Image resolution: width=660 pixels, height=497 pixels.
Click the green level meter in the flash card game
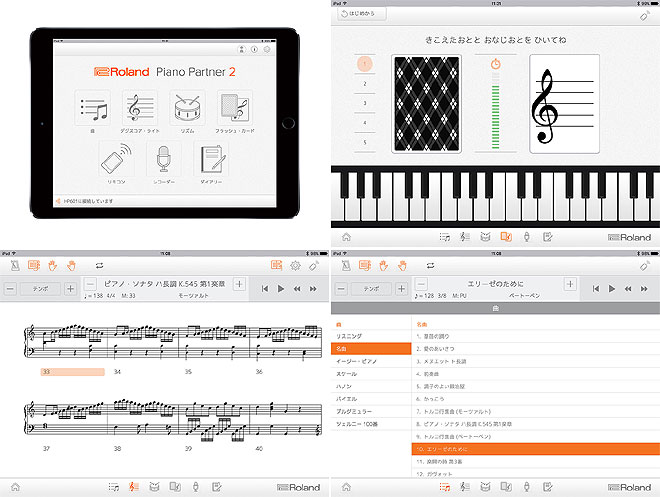(x=495, y=118)
